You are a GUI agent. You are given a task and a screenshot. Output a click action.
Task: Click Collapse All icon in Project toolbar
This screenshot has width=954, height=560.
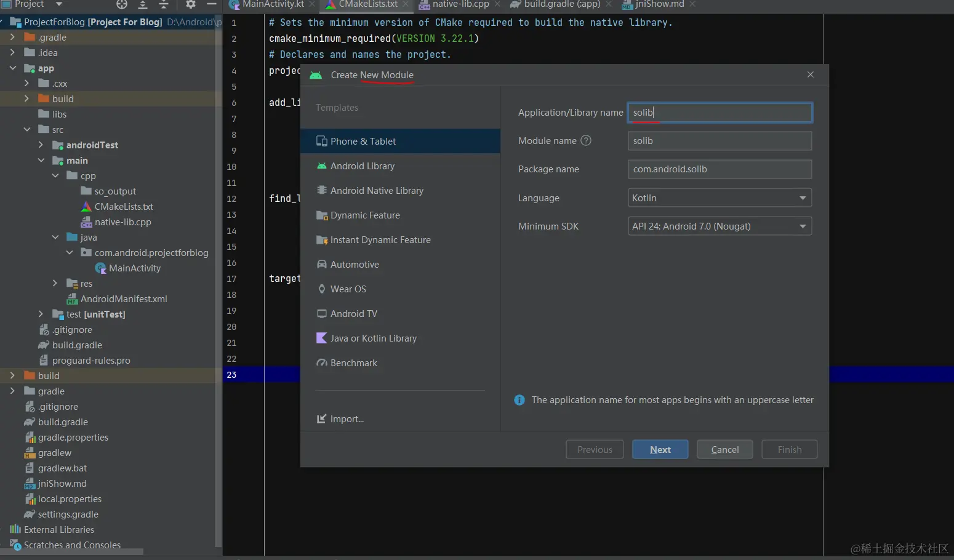coord(164,4)
